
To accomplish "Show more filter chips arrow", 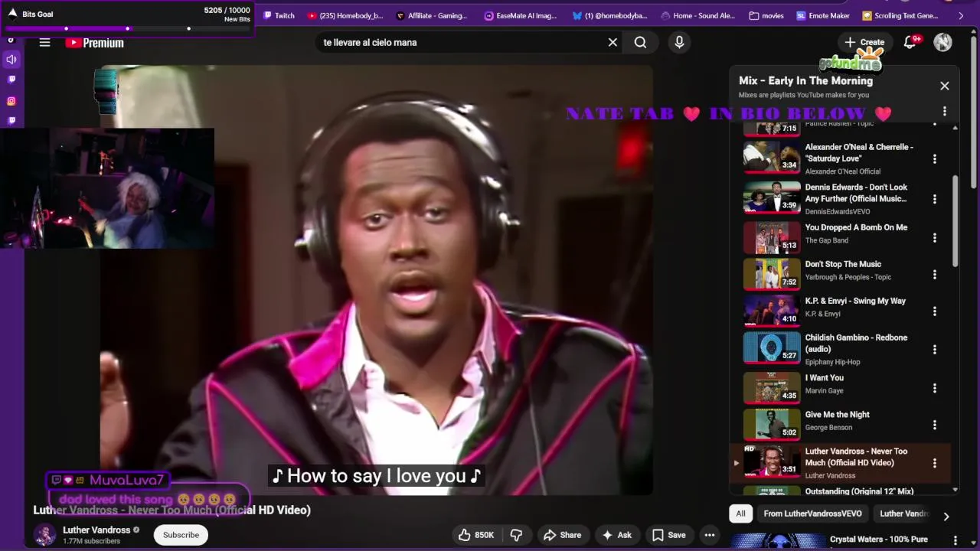I will pyautogui.click(x=946, y=517).
